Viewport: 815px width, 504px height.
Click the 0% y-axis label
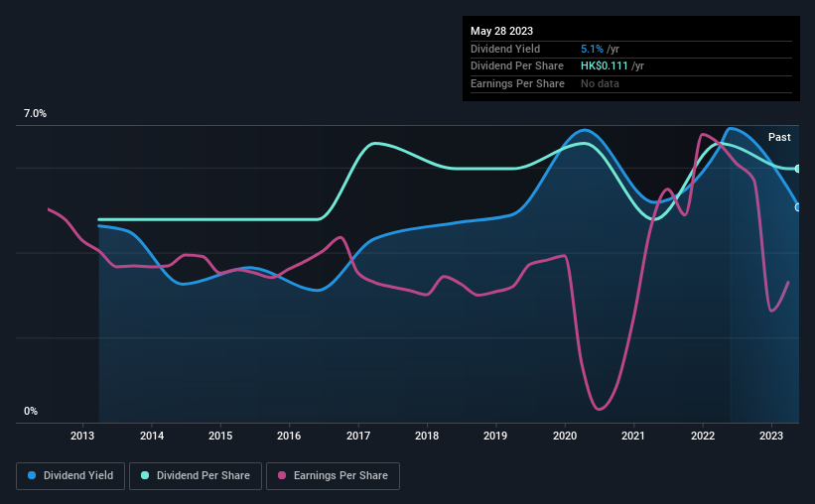[x=31, y=411]
